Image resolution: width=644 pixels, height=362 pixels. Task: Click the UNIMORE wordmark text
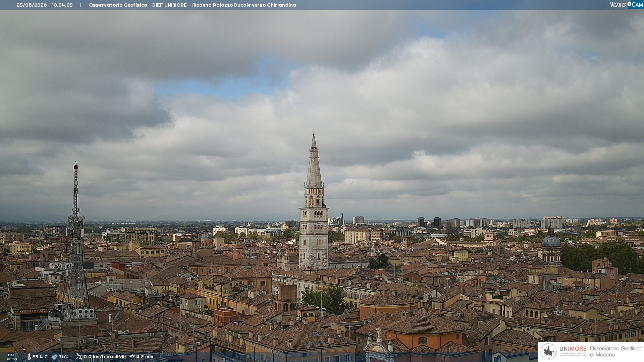pos(573,349)
